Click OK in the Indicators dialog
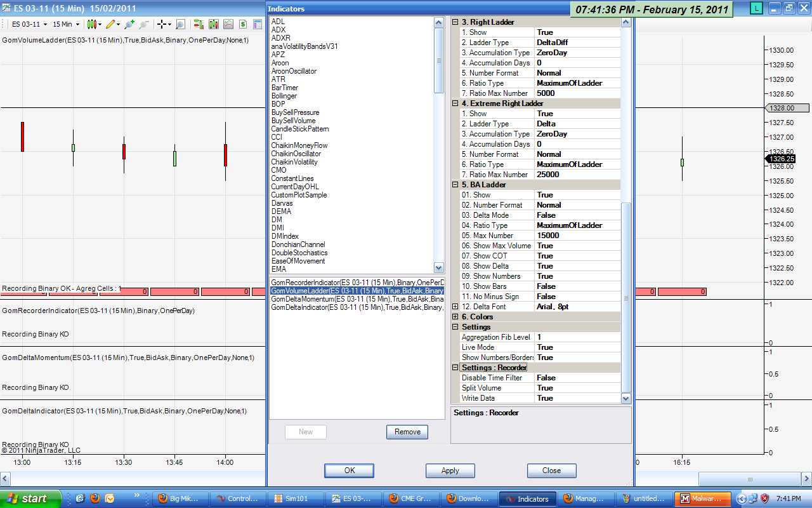Screen dimensions: 812x508 (349, 471)
